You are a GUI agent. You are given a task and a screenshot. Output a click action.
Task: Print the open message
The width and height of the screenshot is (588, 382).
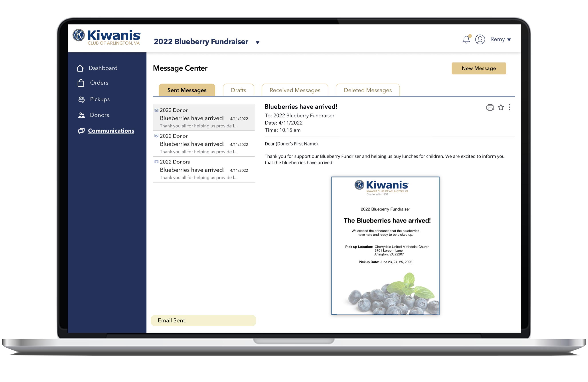pos(490,107)
